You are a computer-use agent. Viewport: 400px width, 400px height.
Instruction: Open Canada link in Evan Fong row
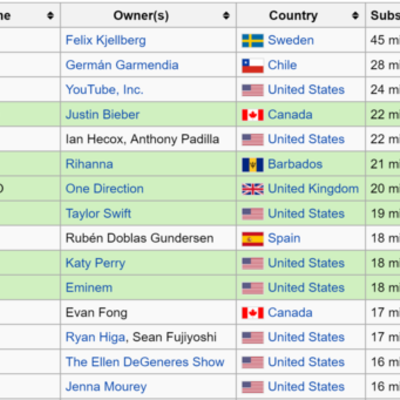[290, 313]
